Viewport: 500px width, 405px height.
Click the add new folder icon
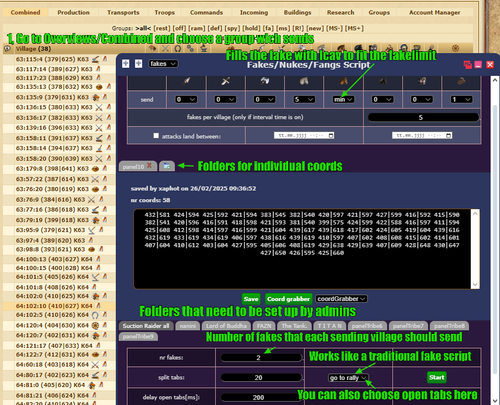pos(167,166)
